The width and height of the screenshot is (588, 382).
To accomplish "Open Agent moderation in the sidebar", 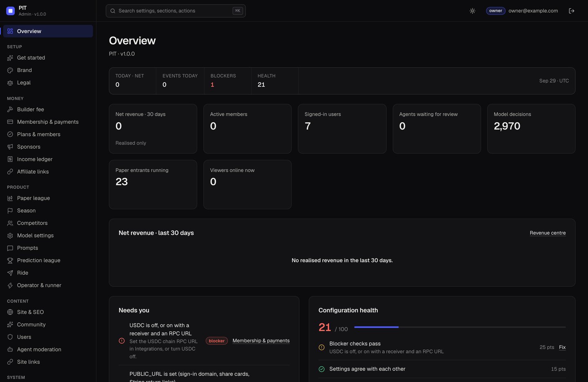I will [48, 349].
